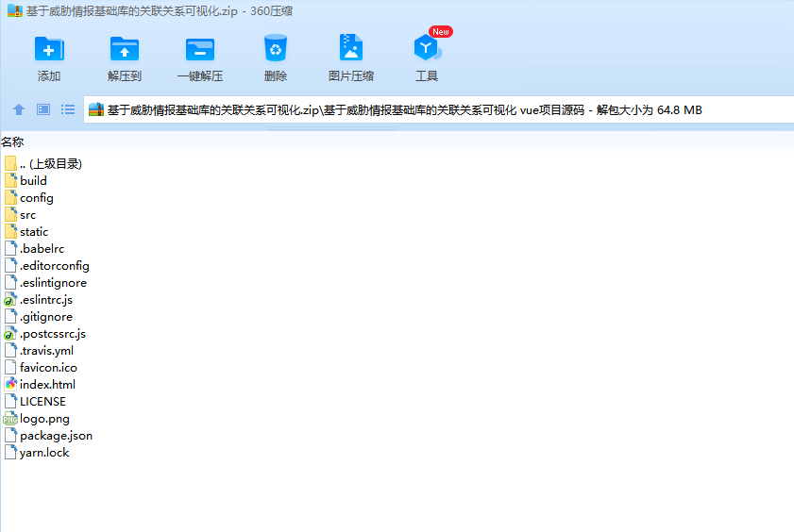This screenshot has width=794, height=532.
Task: Select the .eslintrc.js file
Action: coord(39,300)
